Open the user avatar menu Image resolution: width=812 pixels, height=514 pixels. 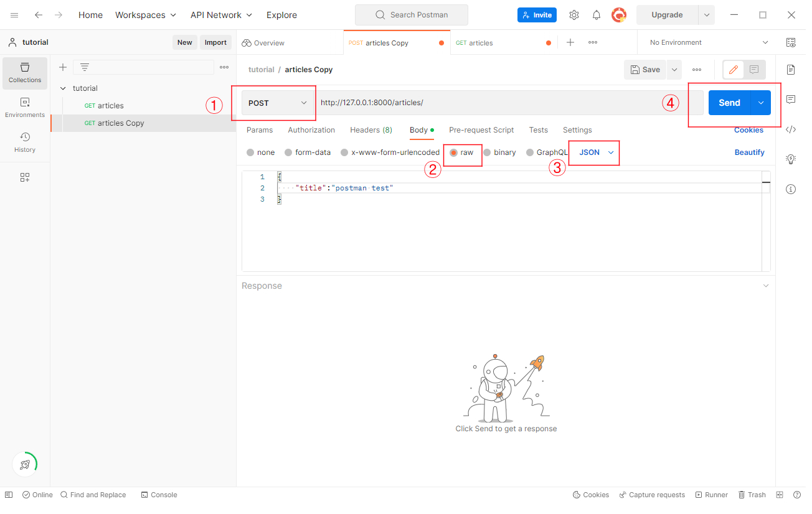tap(619, 15)
